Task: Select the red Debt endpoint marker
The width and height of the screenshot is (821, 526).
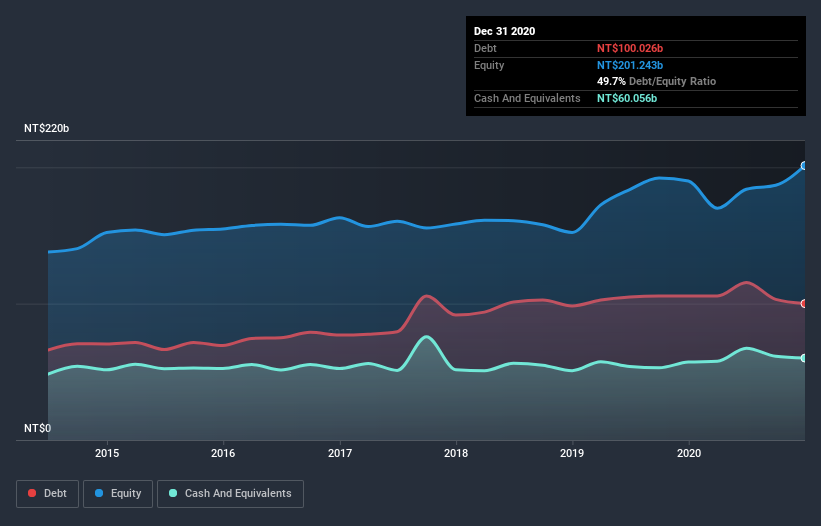Action: click(x=804, y=304)
